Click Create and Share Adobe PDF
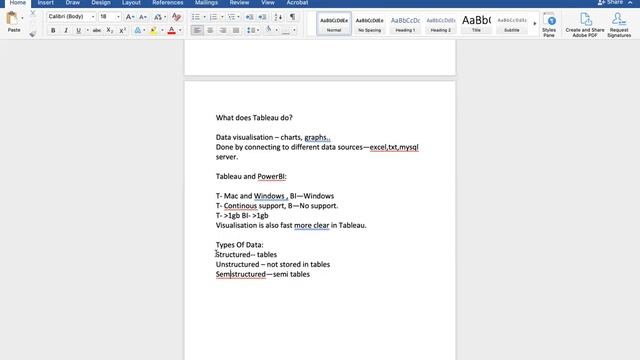The height and width of the screenshot is (360, 640). coord(585,25)
